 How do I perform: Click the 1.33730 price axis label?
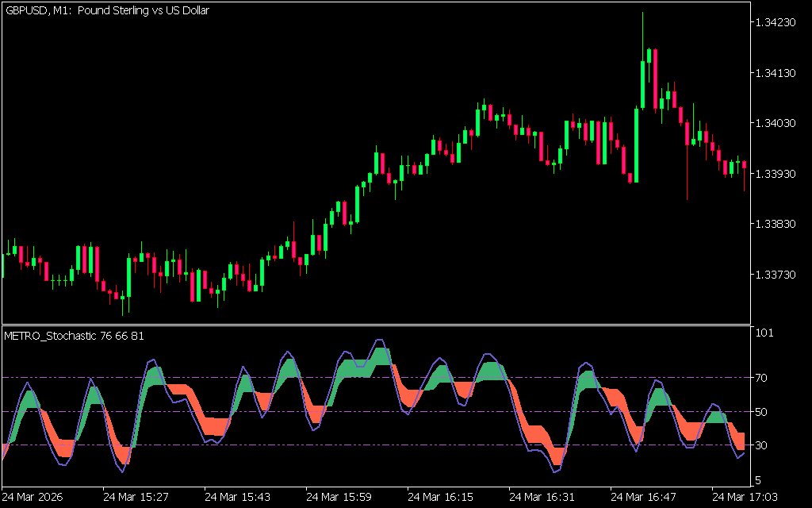click(775, 275)
